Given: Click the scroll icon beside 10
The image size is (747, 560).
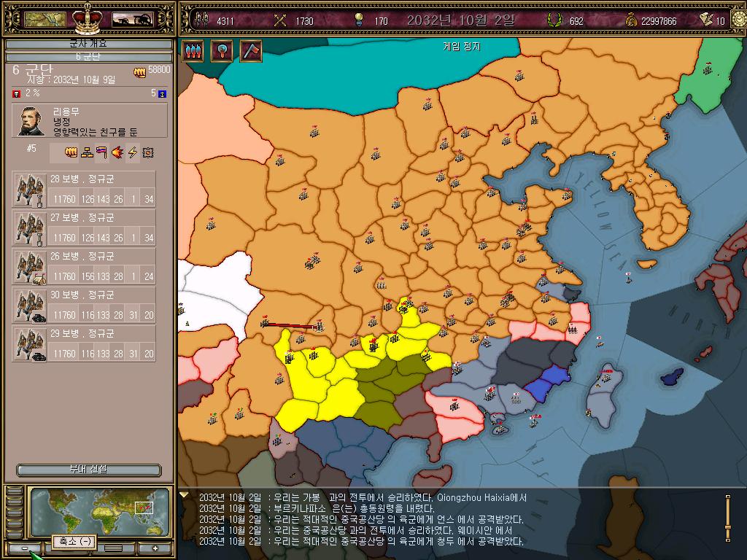Looking at the screenshot, I should pyautogui.click(x=706, y=20).
